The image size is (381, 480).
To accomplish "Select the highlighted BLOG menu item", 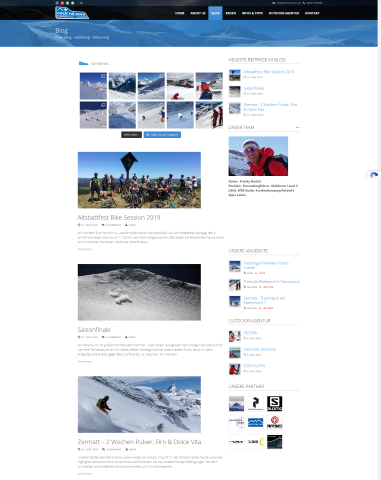I will click(215, 13).
